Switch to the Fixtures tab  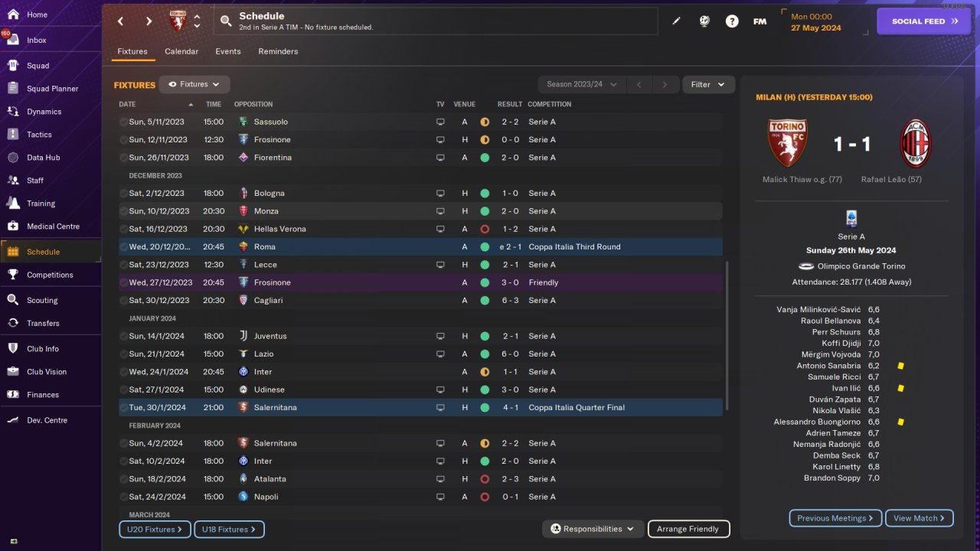tap(132, 51)
